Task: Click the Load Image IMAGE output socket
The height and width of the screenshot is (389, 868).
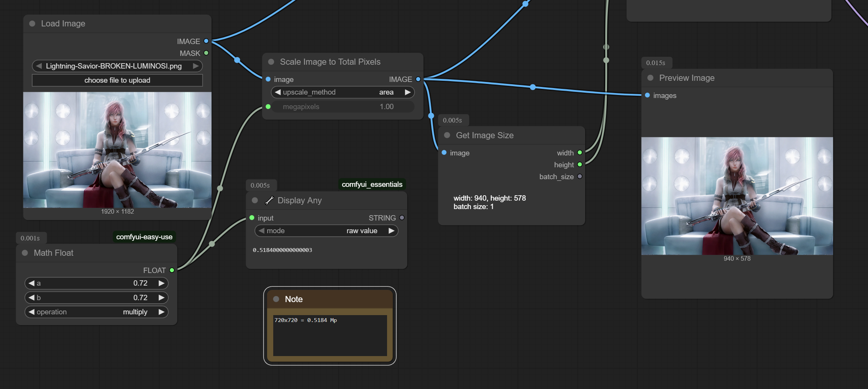Action: click(x=206, y=41)
